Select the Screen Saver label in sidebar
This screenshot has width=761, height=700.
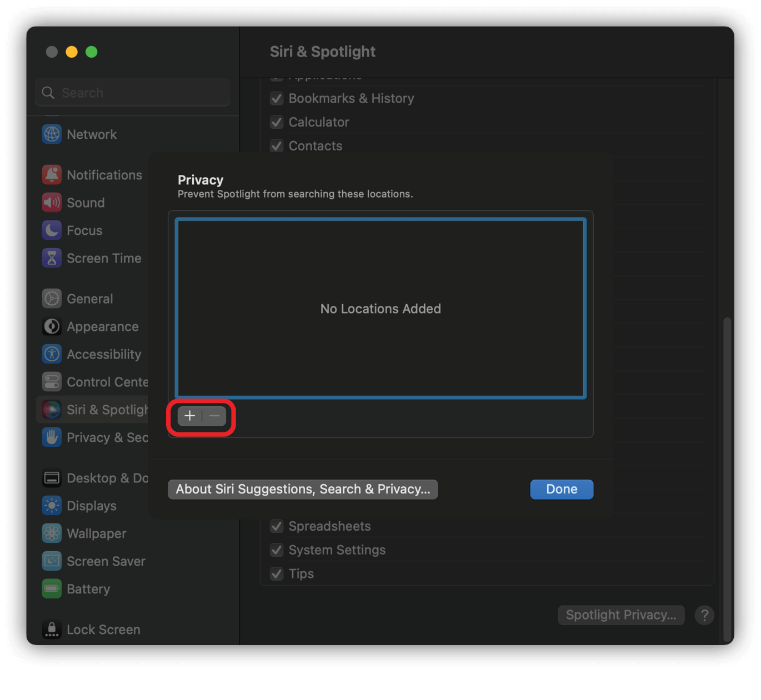(106, 561)
